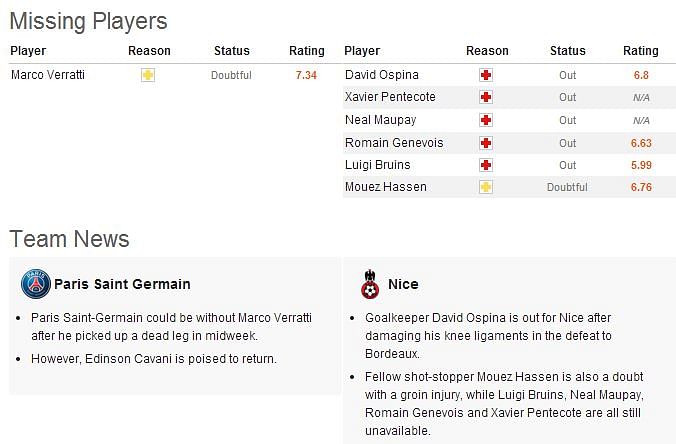Click Xavier Pentecote's red injury icon
This screenshot has height=444, width=676.
[x=486, y=97]
